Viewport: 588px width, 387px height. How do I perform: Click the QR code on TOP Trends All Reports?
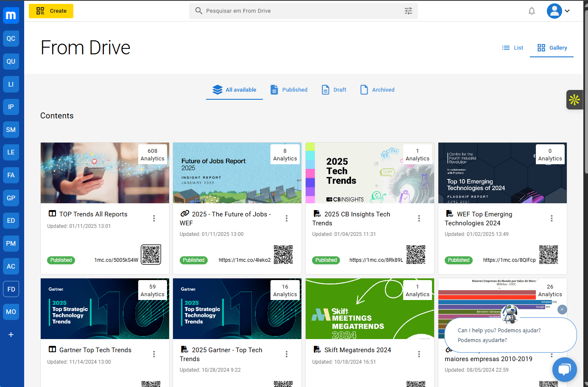151,255
